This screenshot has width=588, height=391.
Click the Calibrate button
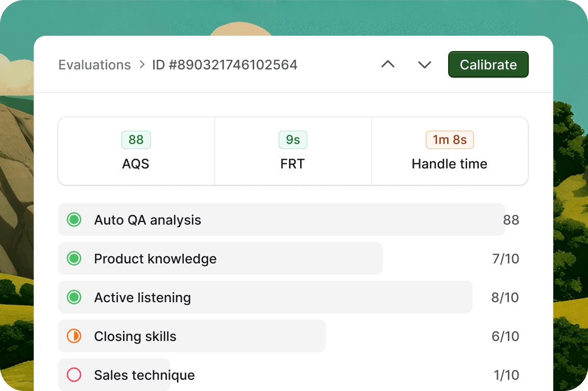click(x=488, y=64)
